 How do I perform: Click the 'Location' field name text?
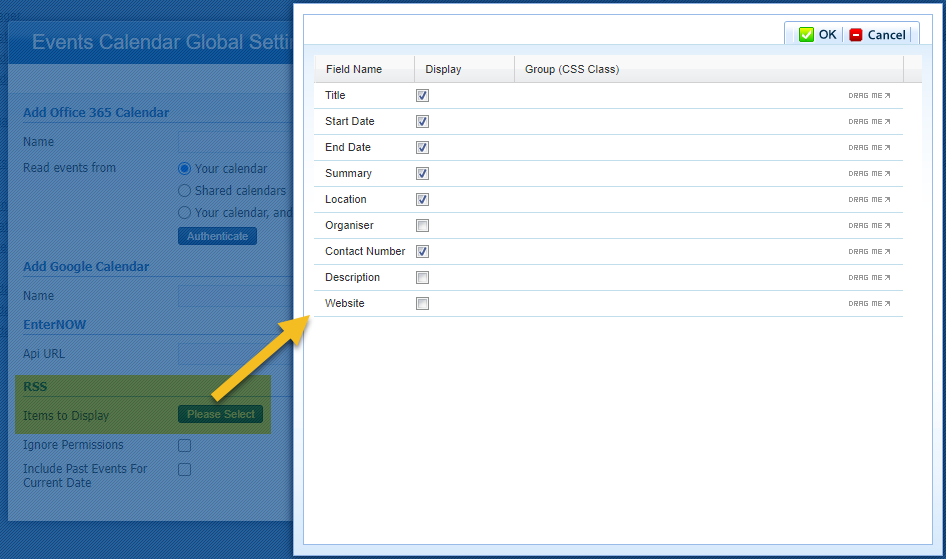click(x=346, y=199)
